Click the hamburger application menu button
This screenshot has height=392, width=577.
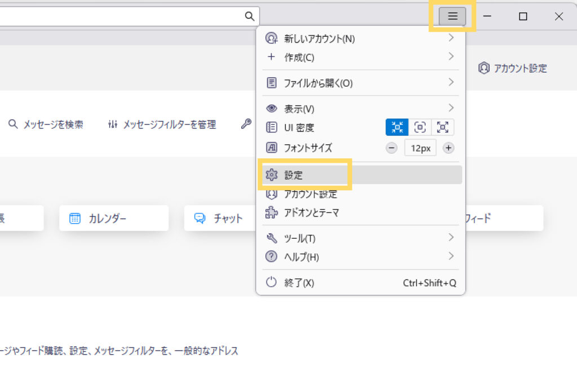tap(452, 16)
